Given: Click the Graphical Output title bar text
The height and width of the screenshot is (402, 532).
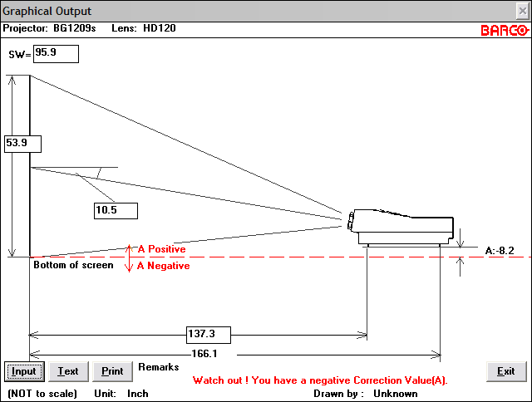Looking at the screenshot, I should pyautogui.click(x=47, y=11).
